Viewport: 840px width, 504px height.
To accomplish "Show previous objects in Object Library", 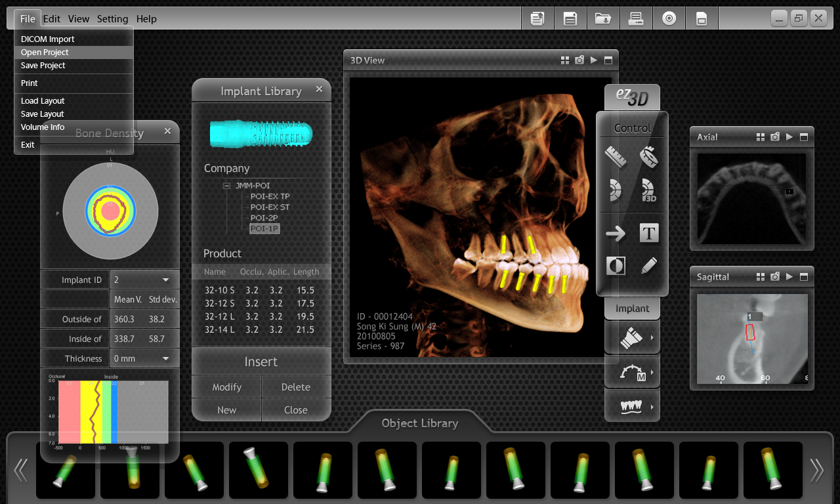I will (21, 470).
